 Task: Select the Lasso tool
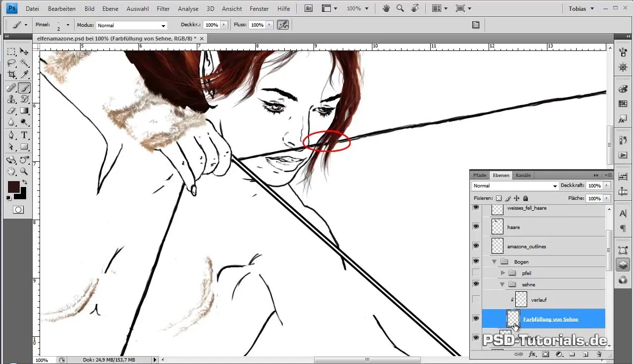point(11,63)
